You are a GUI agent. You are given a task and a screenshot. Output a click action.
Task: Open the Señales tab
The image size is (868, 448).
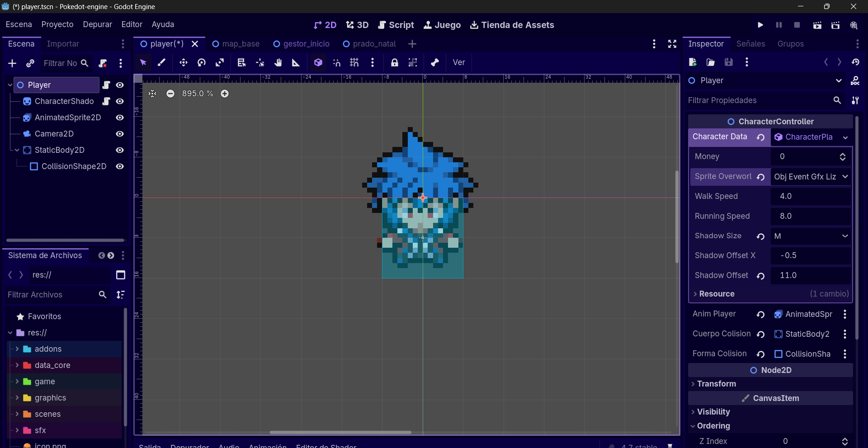(x=750, y=44)
